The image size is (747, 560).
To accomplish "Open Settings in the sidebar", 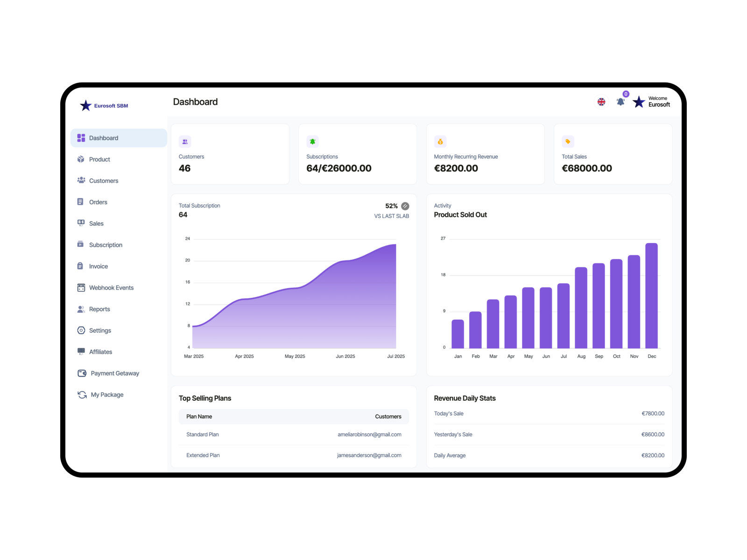I will tap(100, 330).
